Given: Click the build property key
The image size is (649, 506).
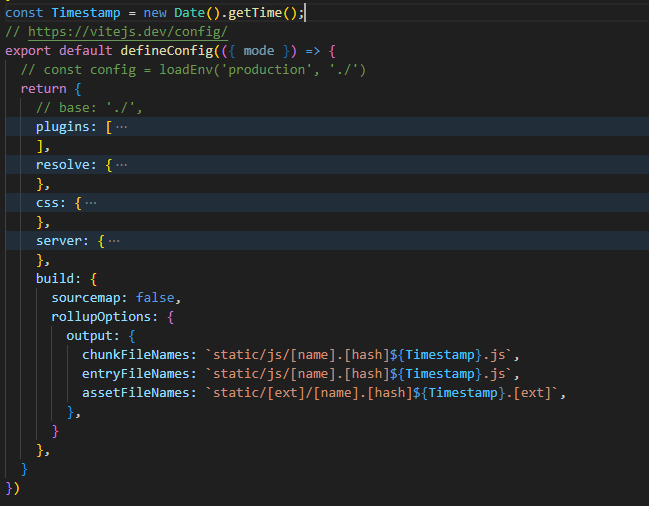Looking at the screenshot, I should pyautogui.click(x=55, y=279).
